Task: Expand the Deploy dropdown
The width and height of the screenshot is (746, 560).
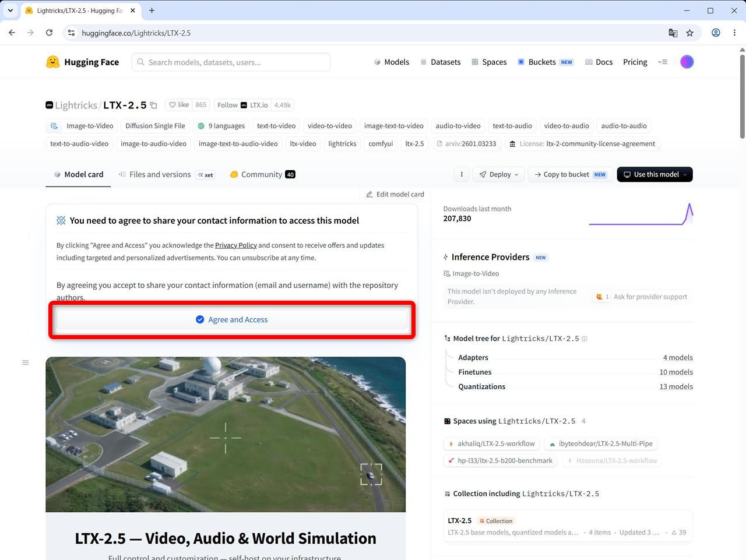Action: pos(499,174)
